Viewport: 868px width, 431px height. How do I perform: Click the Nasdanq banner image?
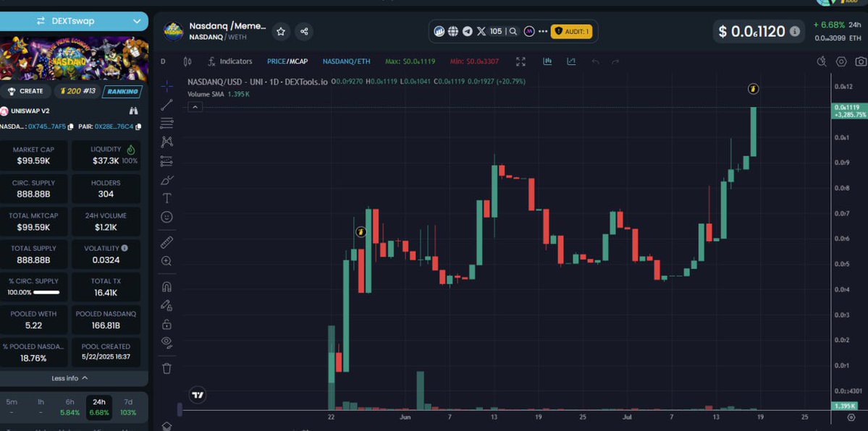pyautogui.click(x=74, y=58)
